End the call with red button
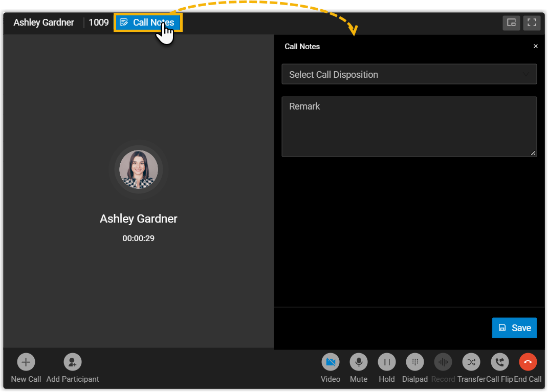548x392 pixels. (528, 362)
